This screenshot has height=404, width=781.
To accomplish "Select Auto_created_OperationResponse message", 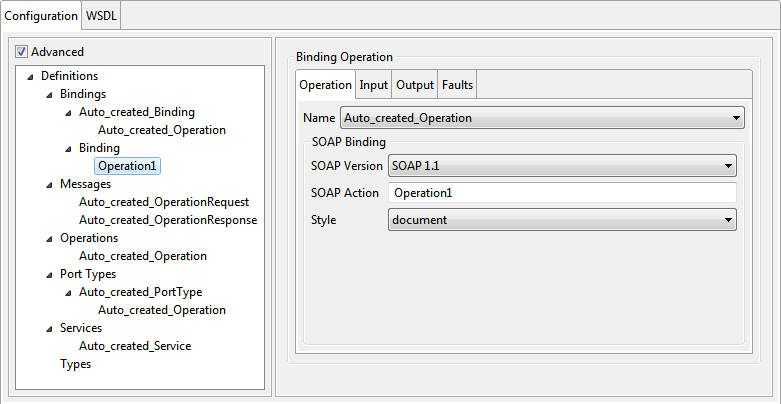I will click(168, 220).
